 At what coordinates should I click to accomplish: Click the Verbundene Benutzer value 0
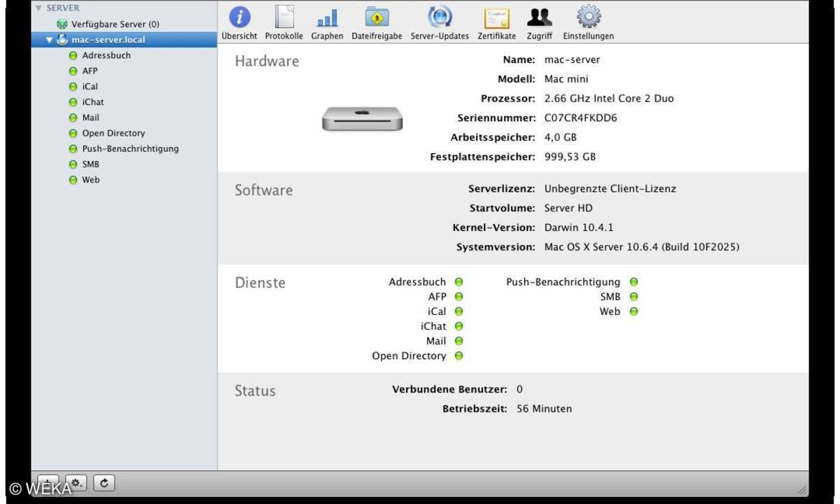[519, 389]
